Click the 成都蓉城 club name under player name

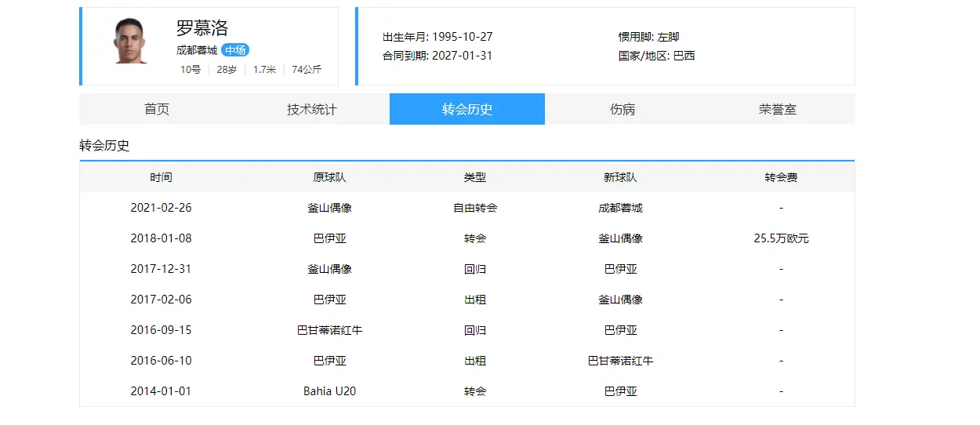click(197, 50)
